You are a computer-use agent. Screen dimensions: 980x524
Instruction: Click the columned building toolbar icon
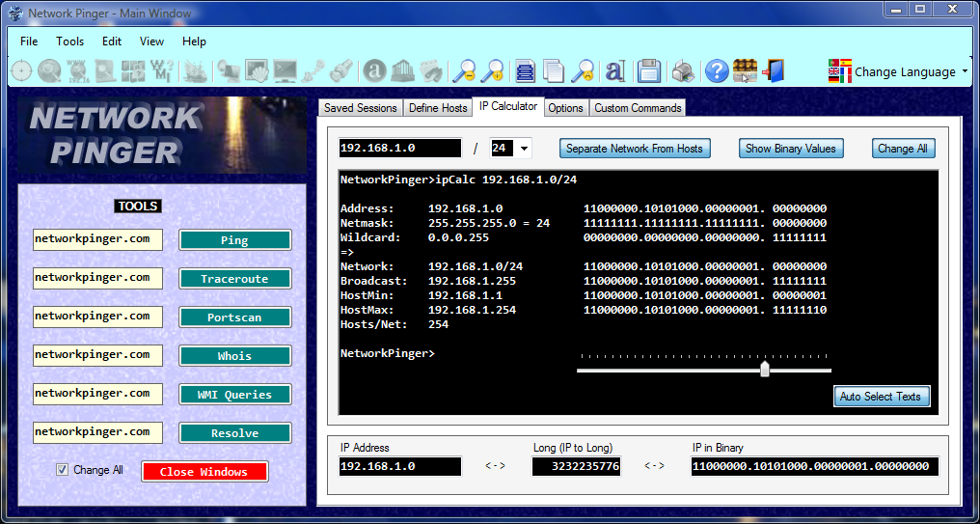pos(403,70)
